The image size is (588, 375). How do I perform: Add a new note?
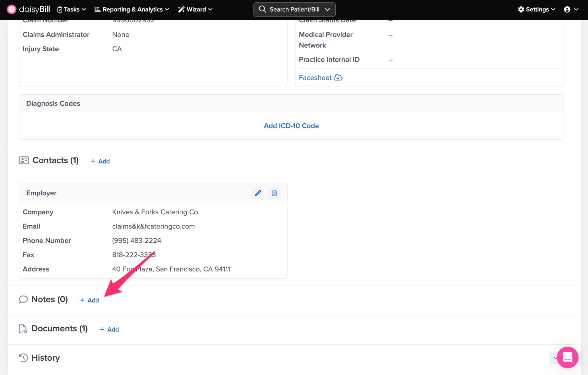click(89, 300)
